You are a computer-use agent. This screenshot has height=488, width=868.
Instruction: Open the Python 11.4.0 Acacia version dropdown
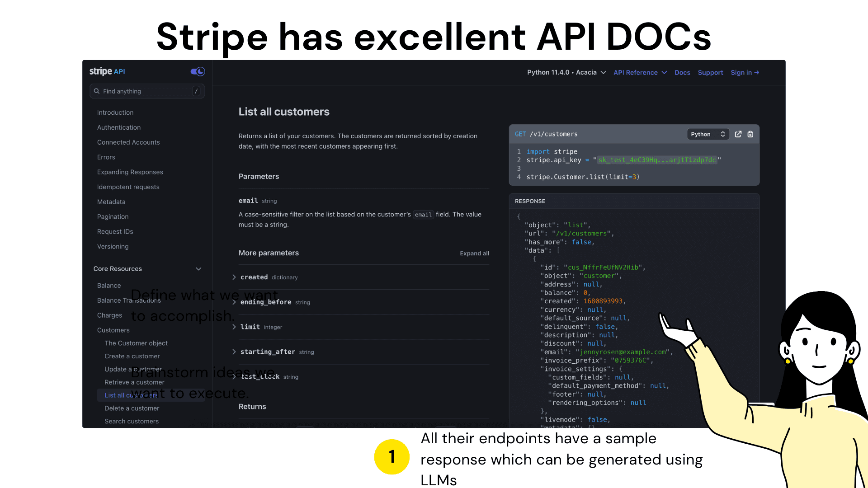566,72
